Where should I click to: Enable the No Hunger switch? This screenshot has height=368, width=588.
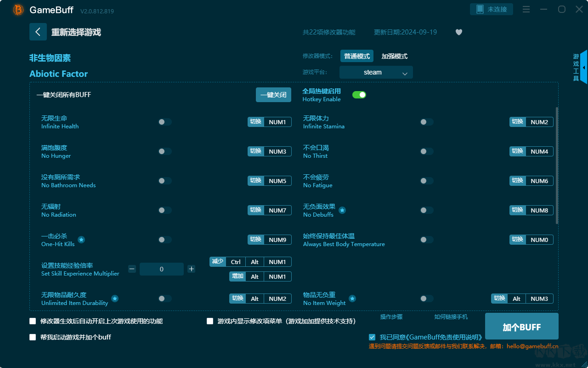(165, 151)
